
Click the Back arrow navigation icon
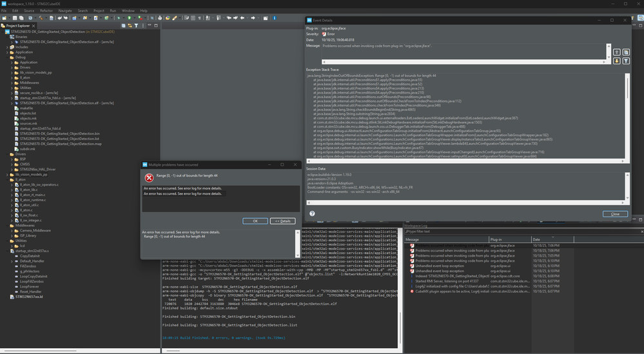coord(242,18)
